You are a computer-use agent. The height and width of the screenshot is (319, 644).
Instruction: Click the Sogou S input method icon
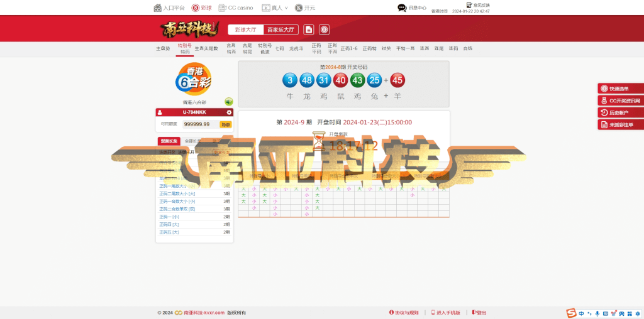pos(571,313)
